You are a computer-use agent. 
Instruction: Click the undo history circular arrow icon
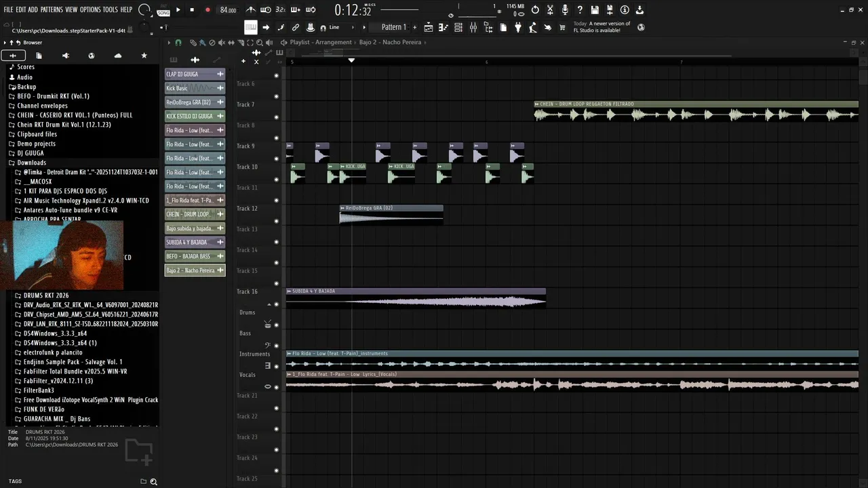pos(535,9)
